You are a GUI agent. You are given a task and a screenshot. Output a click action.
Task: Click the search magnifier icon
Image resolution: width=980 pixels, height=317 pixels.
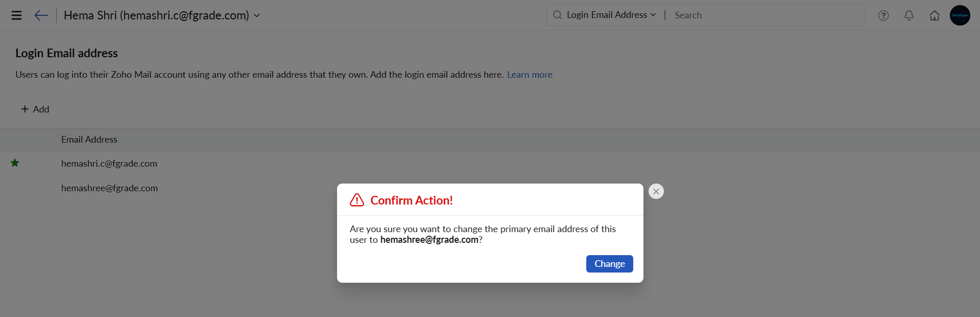pyautogui.click(x=557, y=15)
